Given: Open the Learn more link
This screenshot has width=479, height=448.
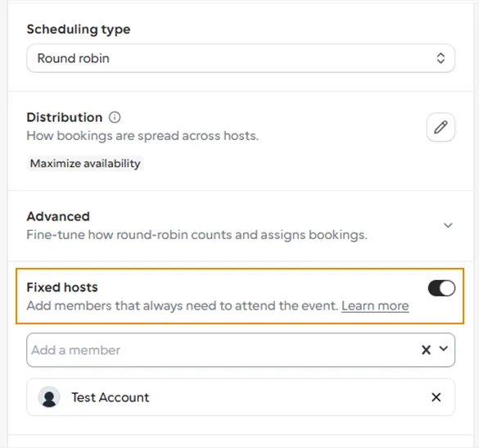Looking at the screenshot, I should pyautogui.click(x=375, y=305).
